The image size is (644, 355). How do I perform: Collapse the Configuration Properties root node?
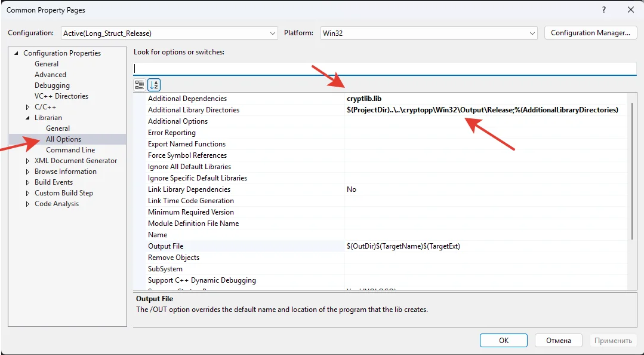pos(17,53)
